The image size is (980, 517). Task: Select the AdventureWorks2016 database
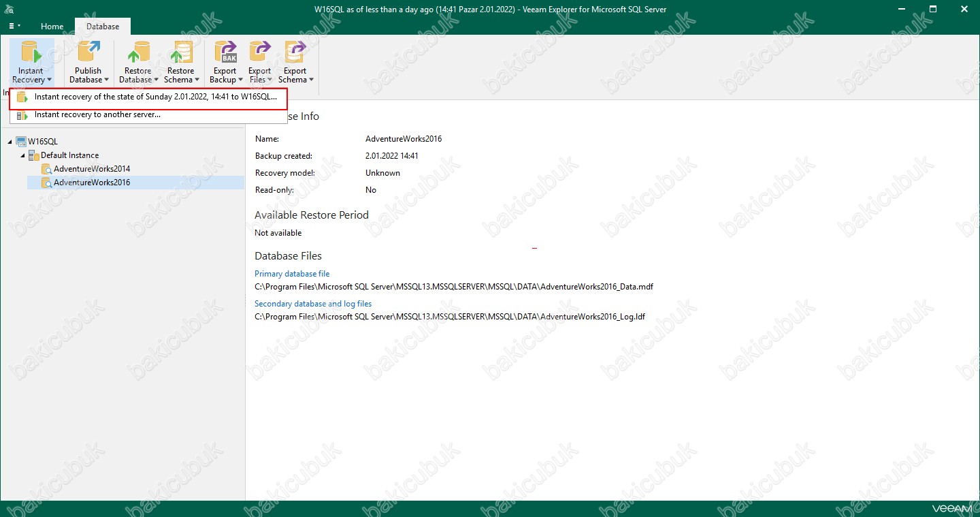tap(92, 183)
